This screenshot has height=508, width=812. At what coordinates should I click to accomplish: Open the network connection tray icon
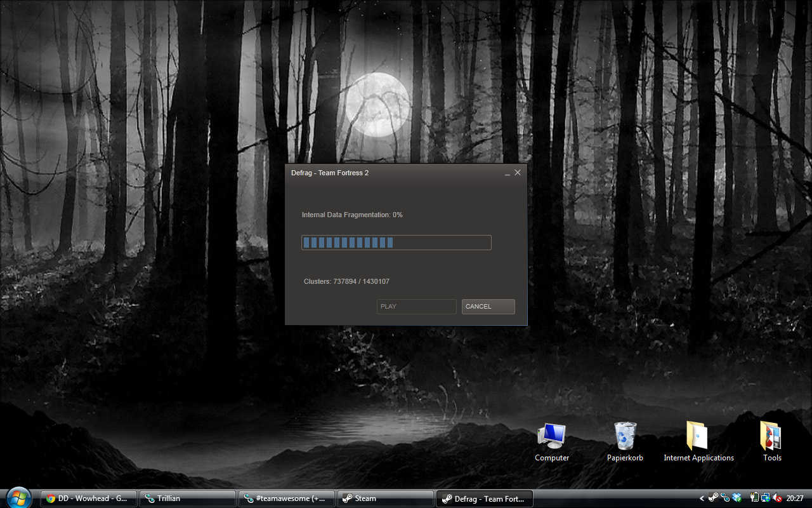(766, 498)
